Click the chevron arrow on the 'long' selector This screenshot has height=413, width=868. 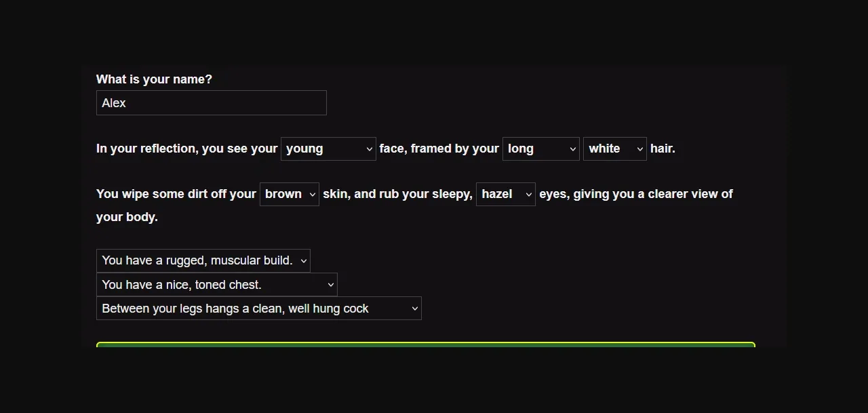coord(573,149)
